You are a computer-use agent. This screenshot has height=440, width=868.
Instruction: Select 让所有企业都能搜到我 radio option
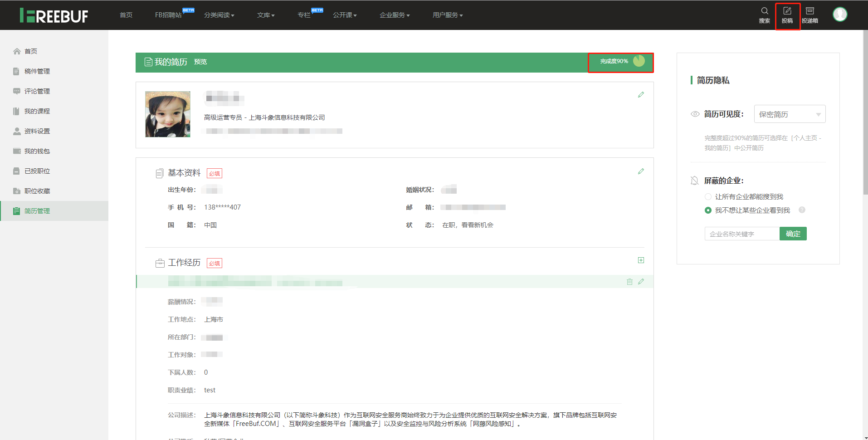708,197
